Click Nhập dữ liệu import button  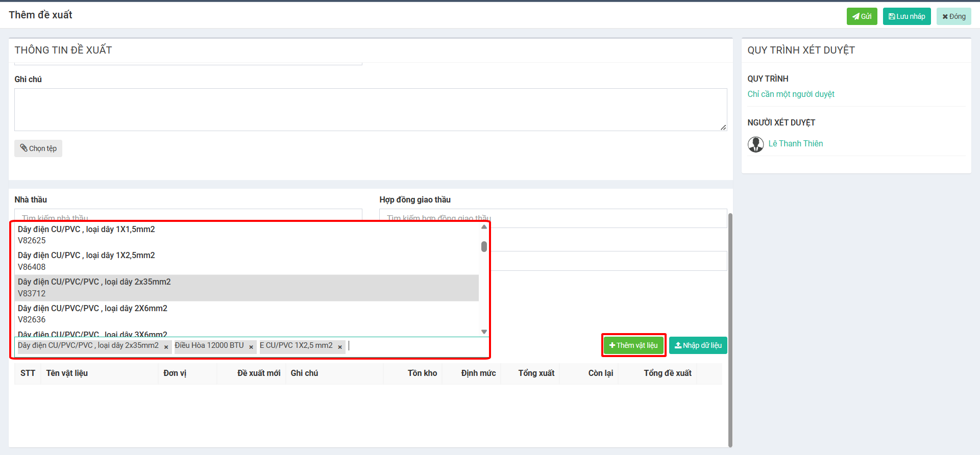coord(698,345)
